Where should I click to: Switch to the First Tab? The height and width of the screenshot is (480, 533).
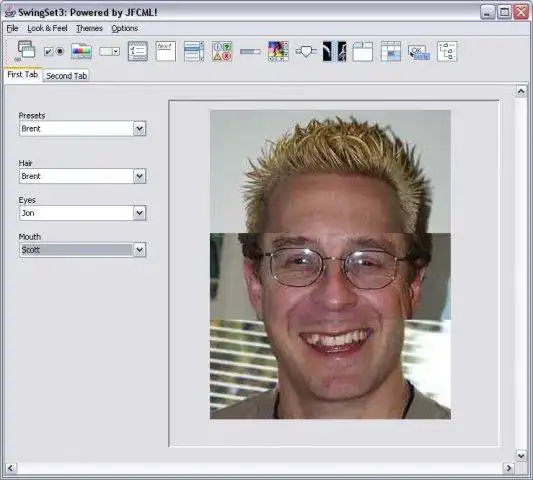[22, 74]
